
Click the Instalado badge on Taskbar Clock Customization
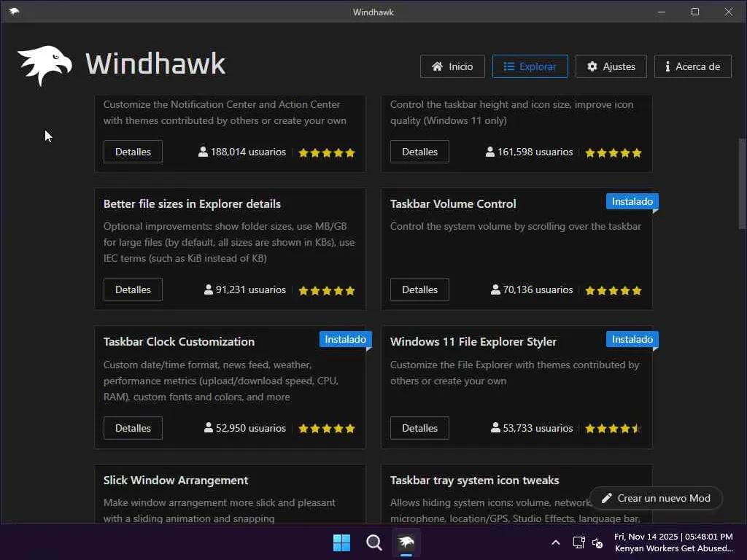tap(345, 339)
